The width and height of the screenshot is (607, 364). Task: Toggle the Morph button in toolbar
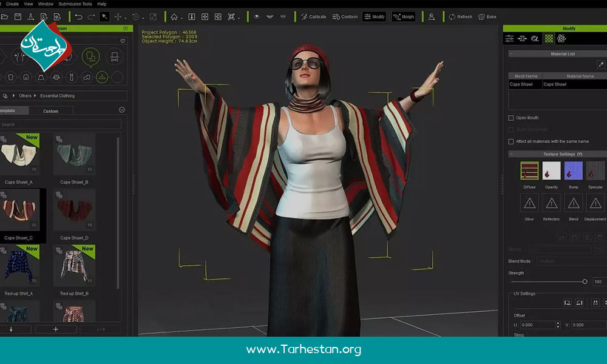[404, 16]
